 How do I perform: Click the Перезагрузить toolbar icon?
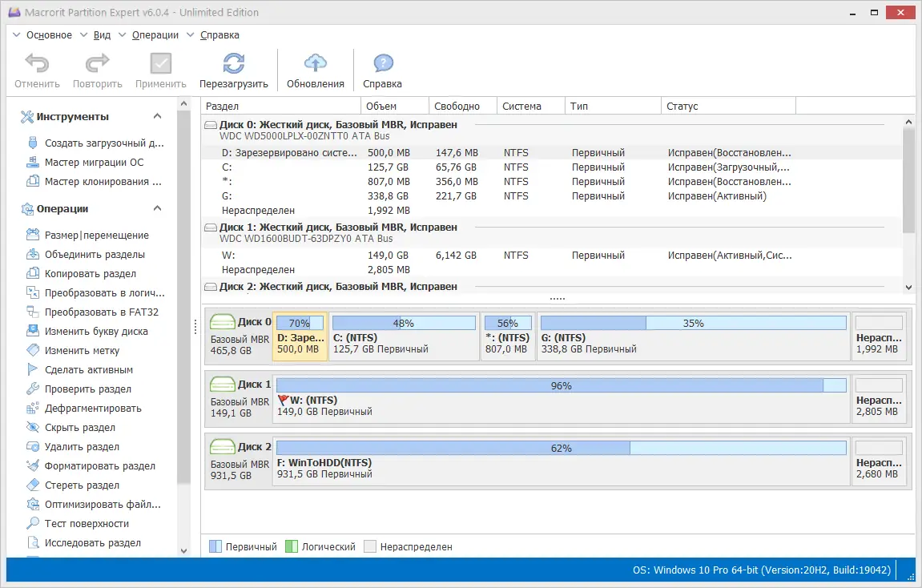[233, 69]
